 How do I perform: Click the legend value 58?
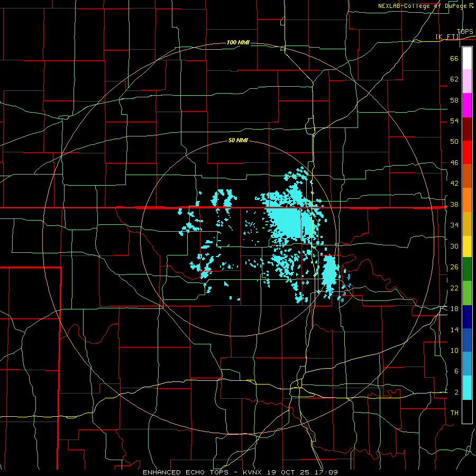(x=454, y=100)
